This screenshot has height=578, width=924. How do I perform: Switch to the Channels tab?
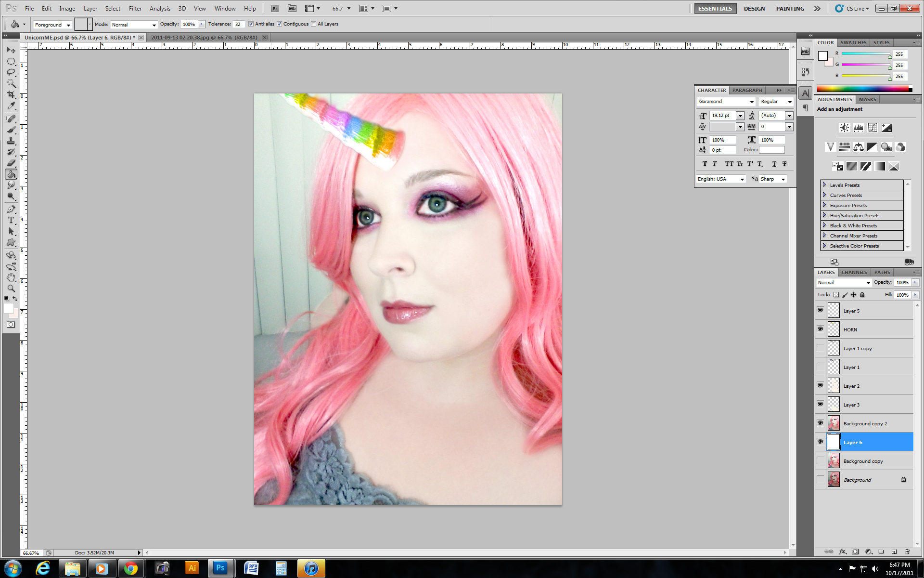coord(854,272)
